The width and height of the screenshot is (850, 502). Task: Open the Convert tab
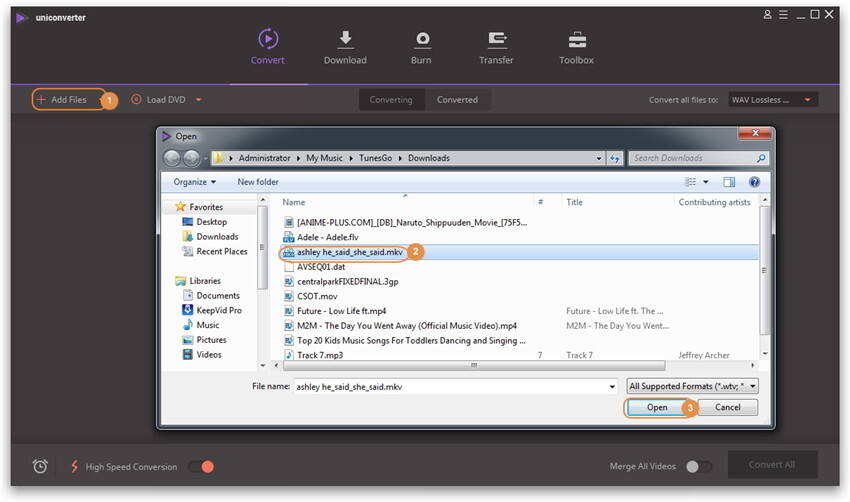[268, 47]
